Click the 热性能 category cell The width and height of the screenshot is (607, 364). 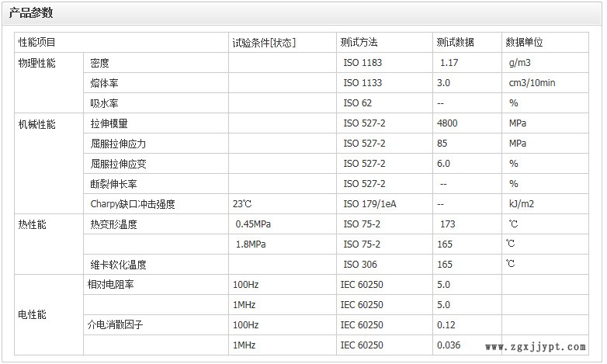[x=33, y=224]
